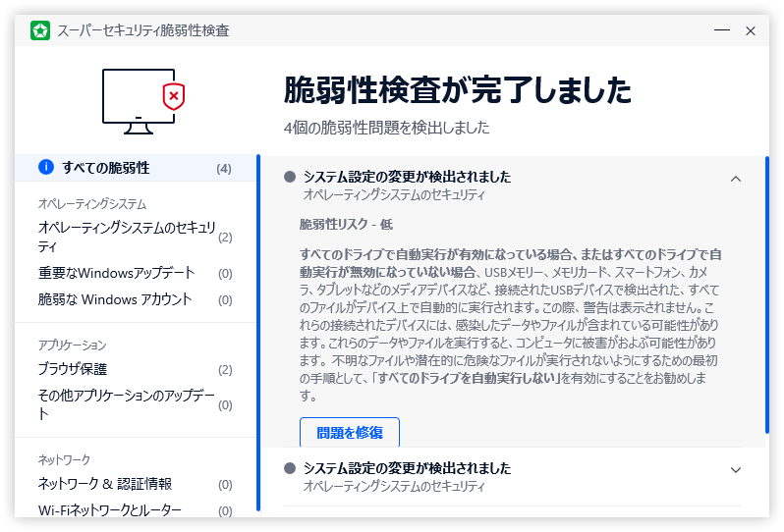This screenshot has width=784, height=532.
Task: Click the sidebar vertical scrollbar
Action: [x=258, y=333]
